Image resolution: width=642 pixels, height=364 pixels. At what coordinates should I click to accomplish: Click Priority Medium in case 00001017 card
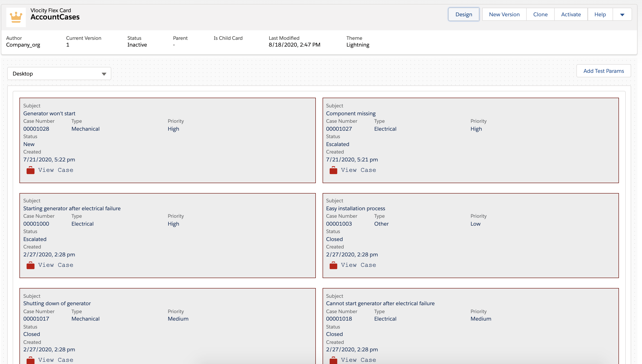[x=178, y=319]
